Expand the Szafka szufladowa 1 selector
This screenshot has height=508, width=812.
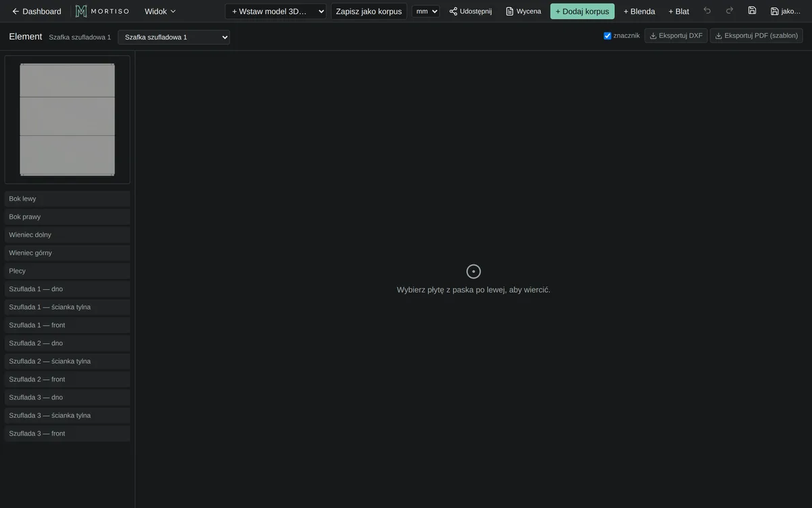(174, 37)
